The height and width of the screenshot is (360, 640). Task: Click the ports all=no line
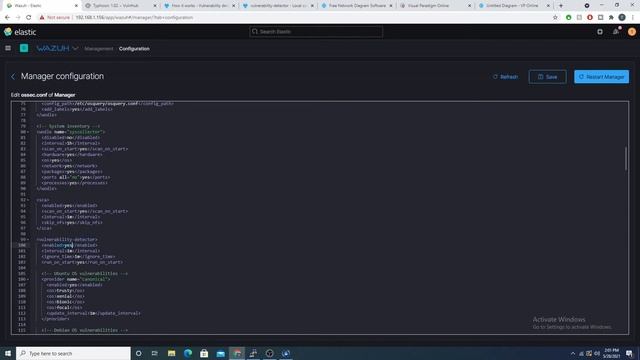coord(76,178)
